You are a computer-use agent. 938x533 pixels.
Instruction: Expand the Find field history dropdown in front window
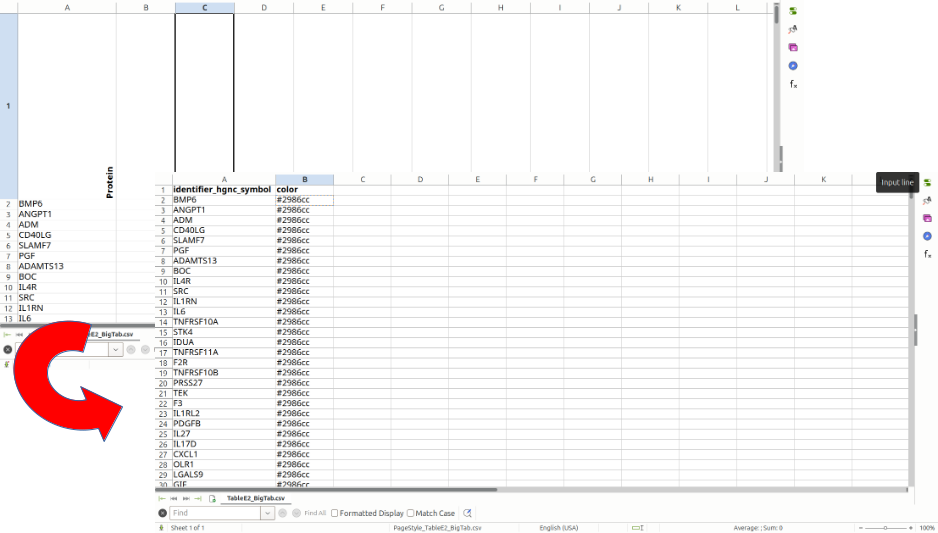pyautogui.click(x=267, y=513)
